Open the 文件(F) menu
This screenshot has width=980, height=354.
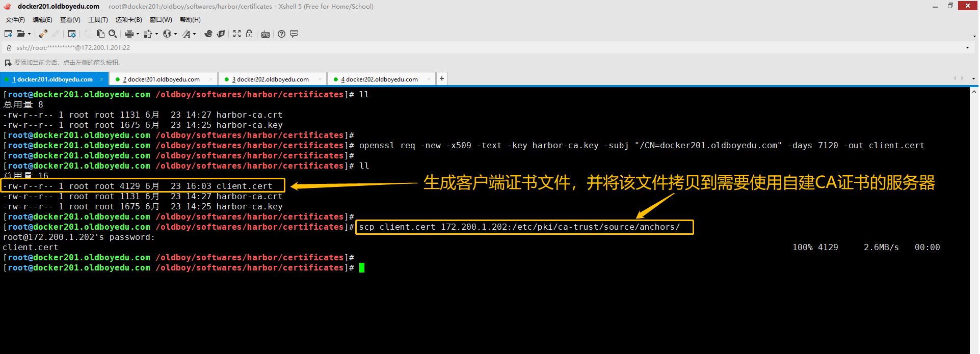(15, 20)
